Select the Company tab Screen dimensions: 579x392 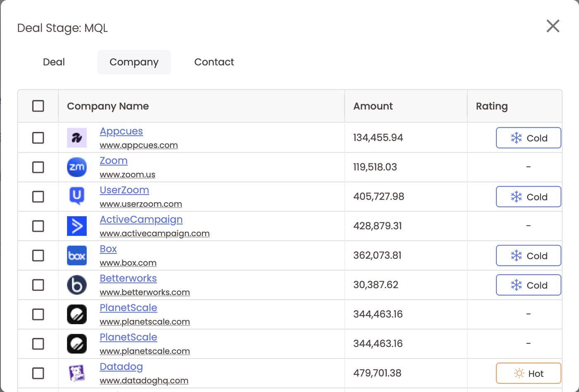134,62
